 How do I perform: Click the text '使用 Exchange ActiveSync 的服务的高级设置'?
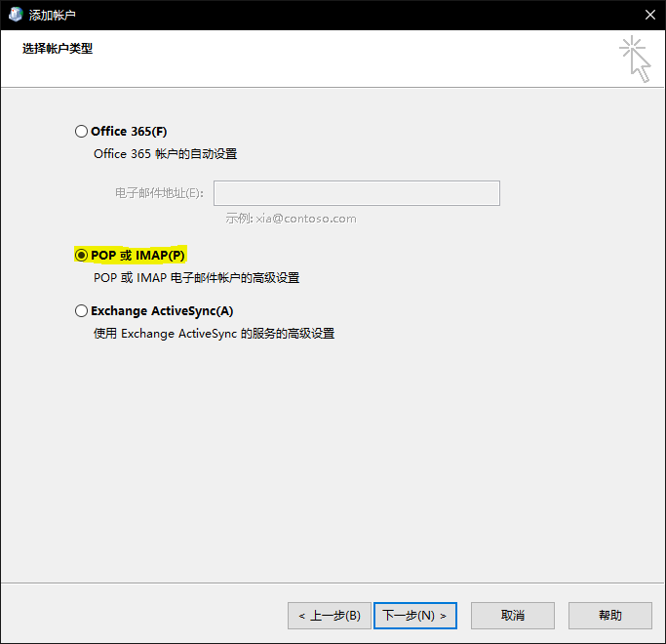pos(214,334)
